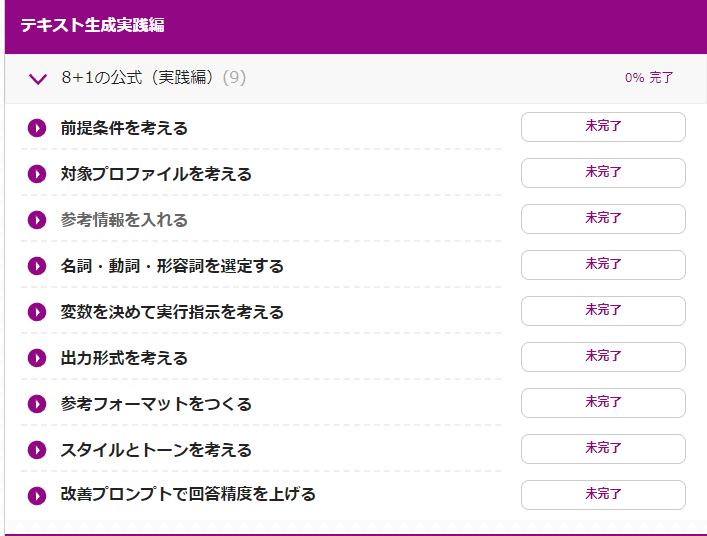Viewport: 707px width, 536px height.
Task: Click play icon beside 参考情報を入れる
Action: (x=37, y=220)
